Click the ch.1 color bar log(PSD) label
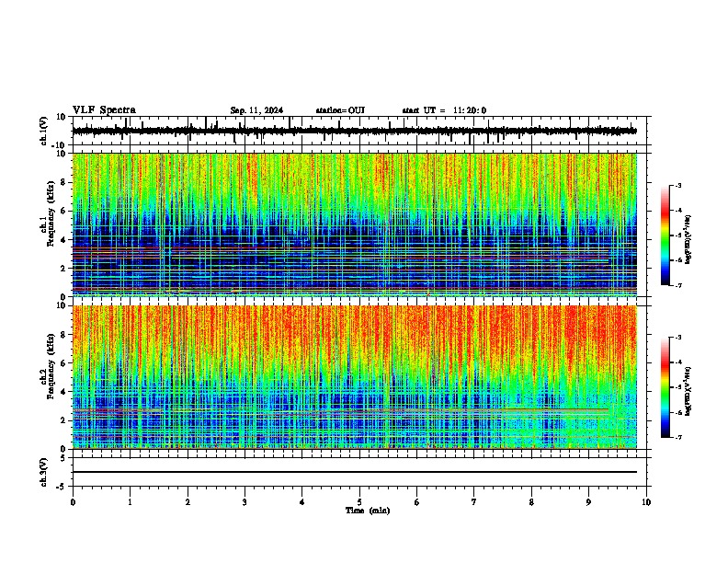The height and width of the screenshot is (563, 728). [688, 239]
